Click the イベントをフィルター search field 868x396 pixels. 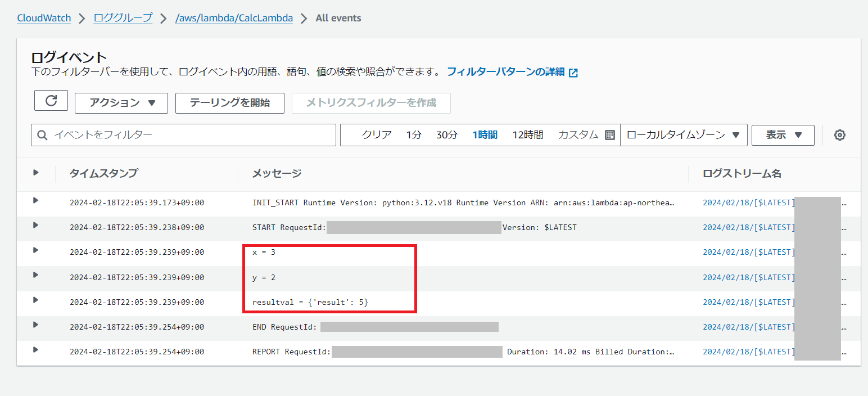191,135
